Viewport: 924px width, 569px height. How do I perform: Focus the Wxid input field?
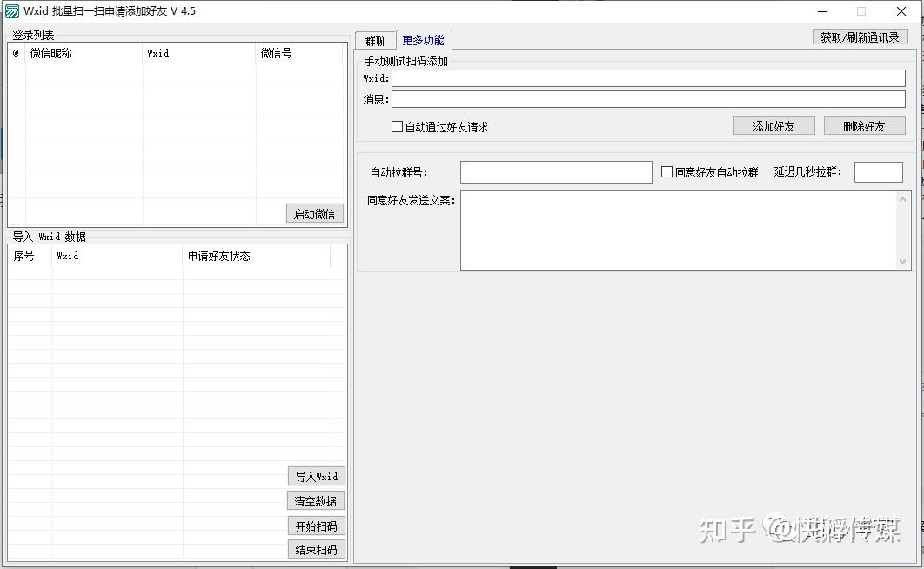[x=648, y=78]
